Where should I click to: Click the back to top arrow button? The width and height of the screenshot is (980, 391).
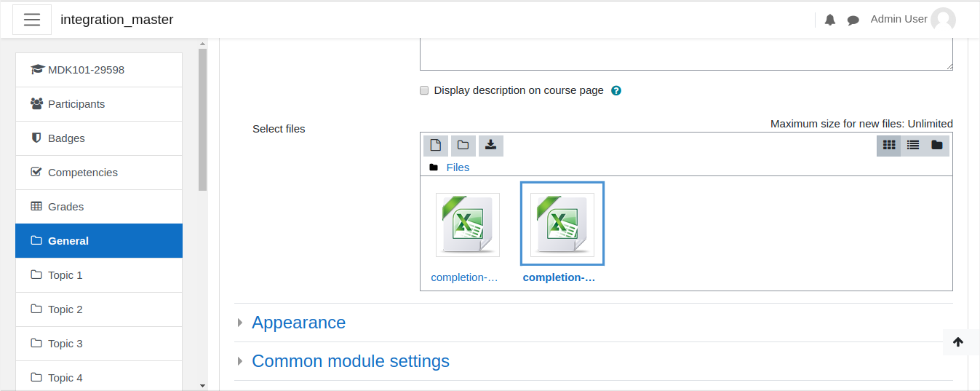(957, 342)
